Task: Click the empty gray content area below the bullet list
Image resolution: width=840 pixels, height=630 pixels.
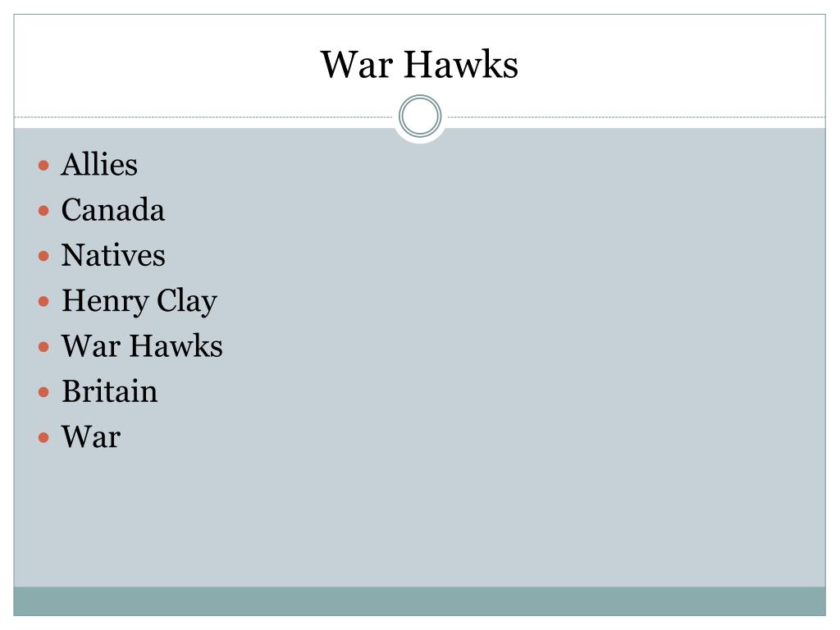Action: tap(419, 519)
